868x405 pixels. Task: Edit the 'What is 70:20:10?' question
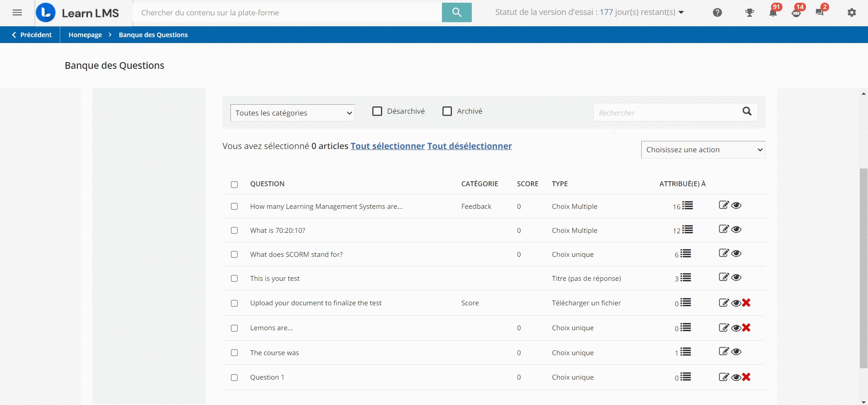724,229
